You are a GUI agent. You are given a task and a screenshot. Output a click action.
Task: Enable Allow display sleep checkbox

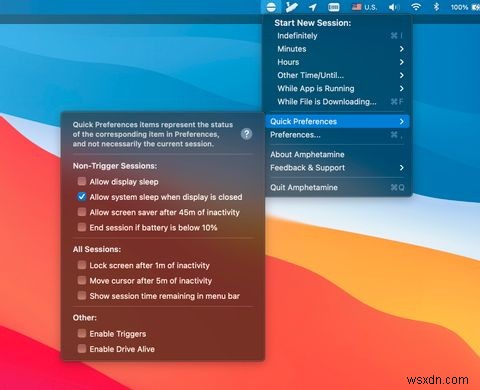[x=82, y=181]
